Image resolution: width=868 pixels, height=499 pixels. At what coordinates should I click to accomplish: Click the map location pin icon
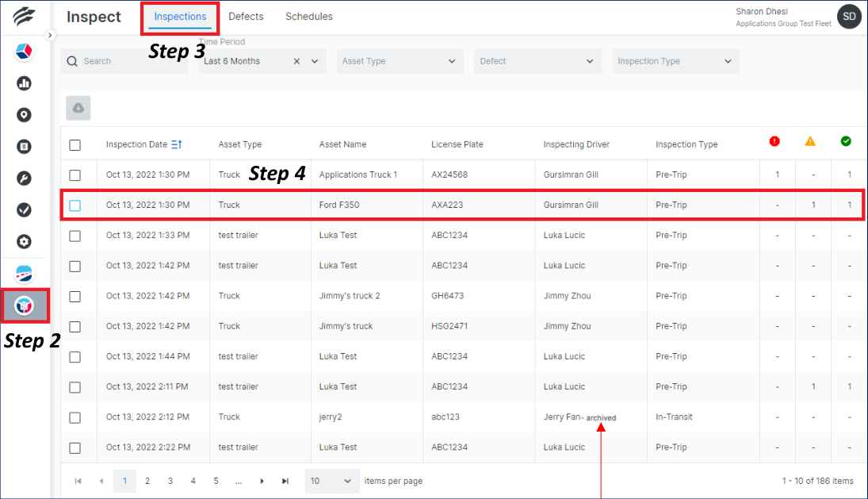pos(24,114)
